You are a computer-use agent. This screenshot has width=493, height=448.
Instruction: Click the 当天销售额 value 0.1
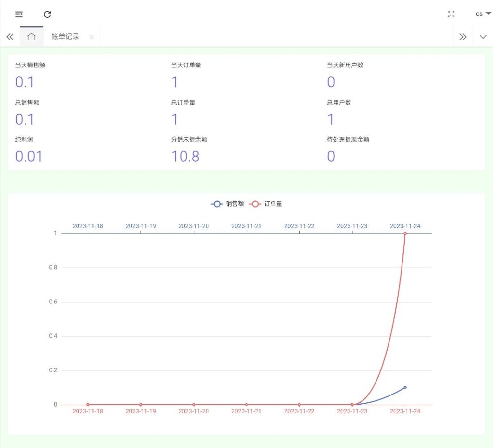point(25,82)
